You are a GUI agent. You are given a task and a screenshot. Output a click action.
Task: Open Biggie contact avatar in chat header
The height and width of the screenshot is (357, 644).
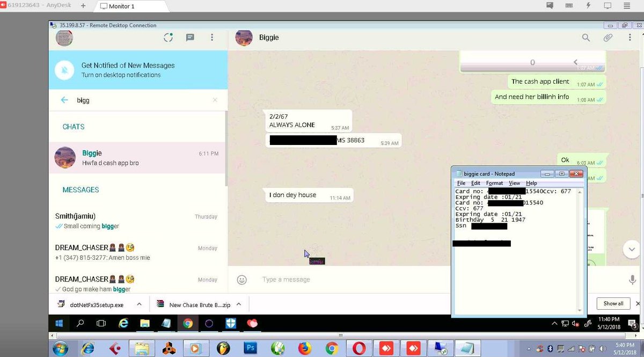[x=244, y=38]
